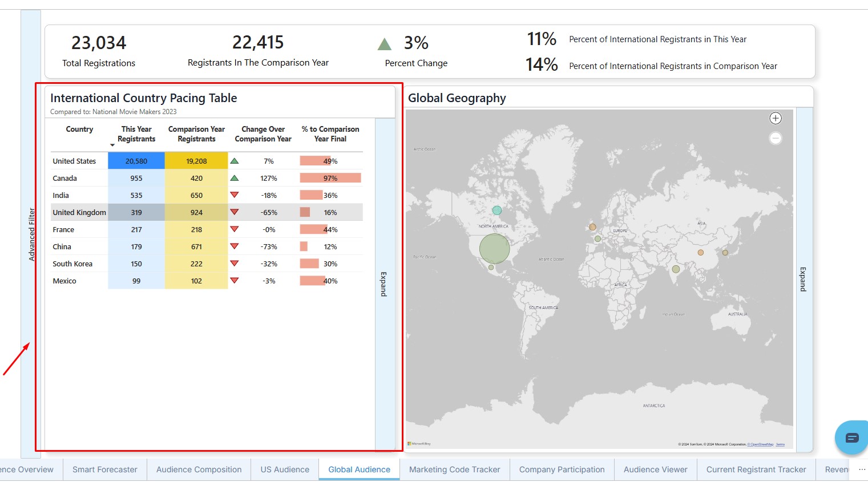Expand the Global Geography map panel
The width and height of the screenshot is (868, 482).
[804, 279]
